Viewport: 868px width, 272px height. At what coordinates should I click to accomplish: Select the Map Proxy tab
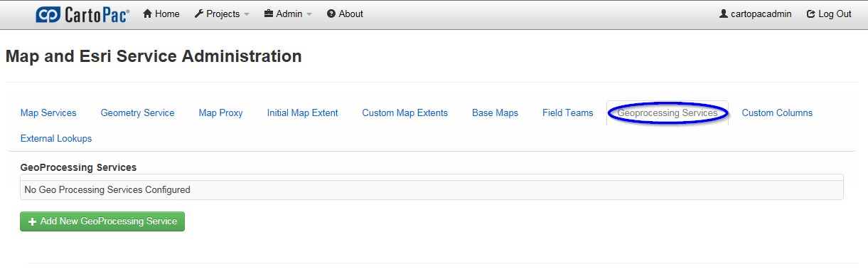click(220, 113)
